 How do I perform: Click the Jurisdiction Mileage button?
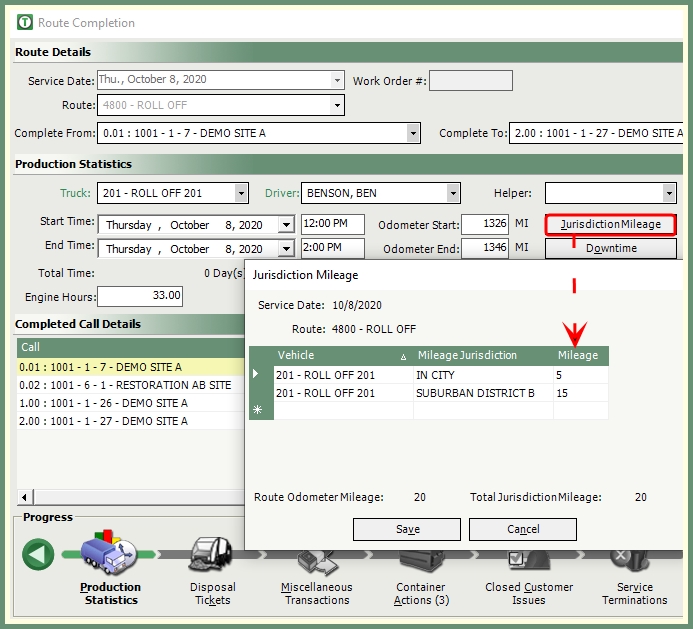[x=610, y=224]
